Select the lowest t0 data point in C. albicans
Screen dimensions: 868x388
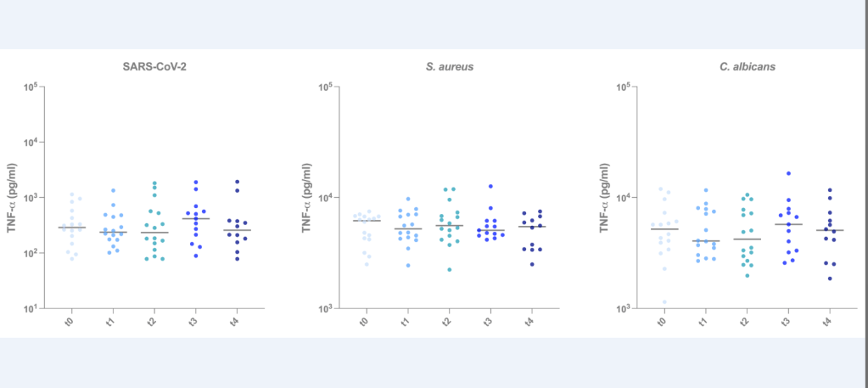(664, 302)
